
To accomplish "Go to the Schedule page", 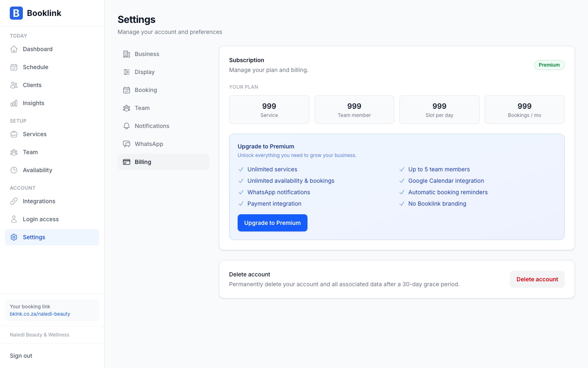I will pyautogui.click(x=52, y=67).
